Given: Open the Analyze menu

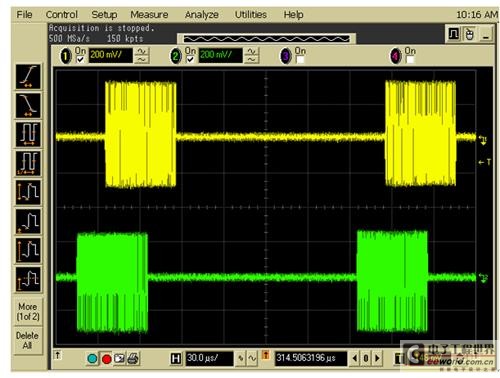Looking at the screenshot, I should point(202,15).
